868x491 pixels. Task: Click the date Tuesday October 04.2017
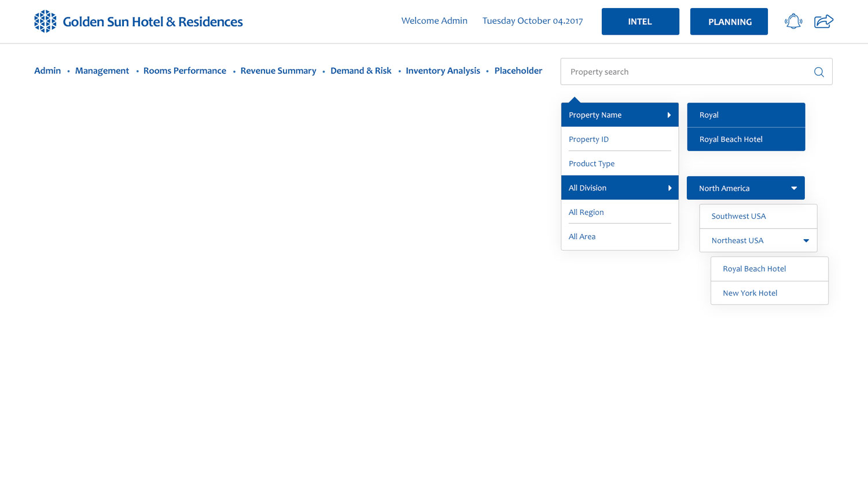(532, 21)
